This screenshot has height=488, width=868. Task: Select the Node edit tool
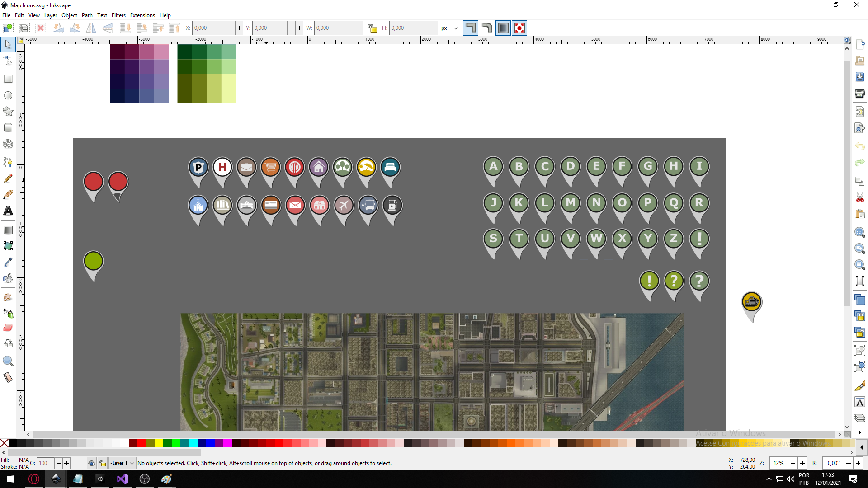pyautogui.click(x=8, y=61)
